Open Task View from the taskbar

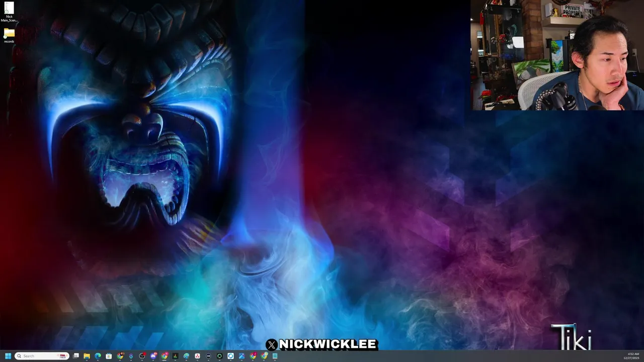pyautogui.click(x=76, y=356)
